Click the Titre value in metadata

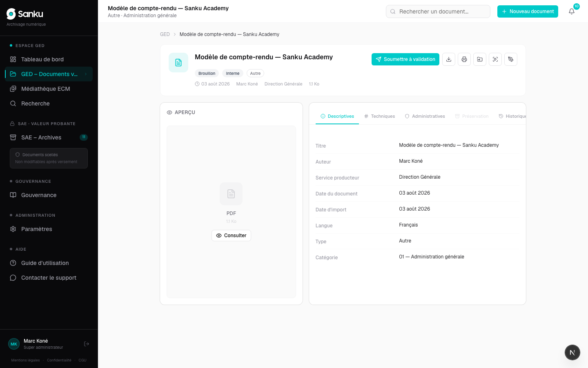point(449,145)
